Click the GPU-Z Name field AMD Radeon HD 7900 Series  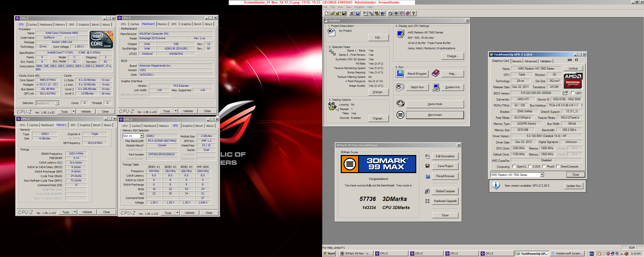pos(536,69)
